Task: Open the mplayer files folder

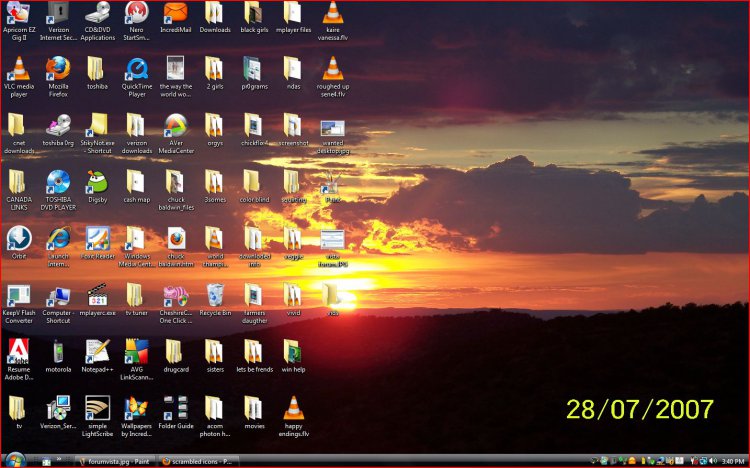Action: 293,18
